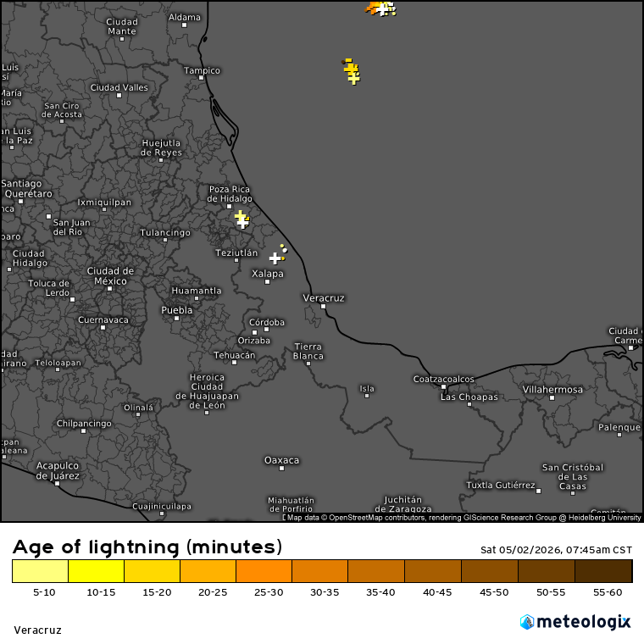Click the OpenStreetMap attribution text
This screenshot has height=644, width=644.
(464, 518)
